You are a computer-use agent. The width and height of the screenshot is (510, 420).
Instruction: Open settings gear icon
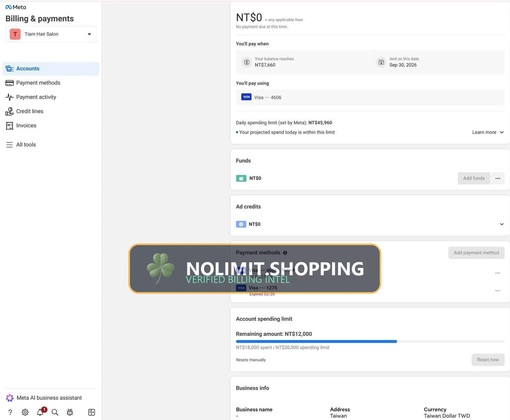(25, 412)
